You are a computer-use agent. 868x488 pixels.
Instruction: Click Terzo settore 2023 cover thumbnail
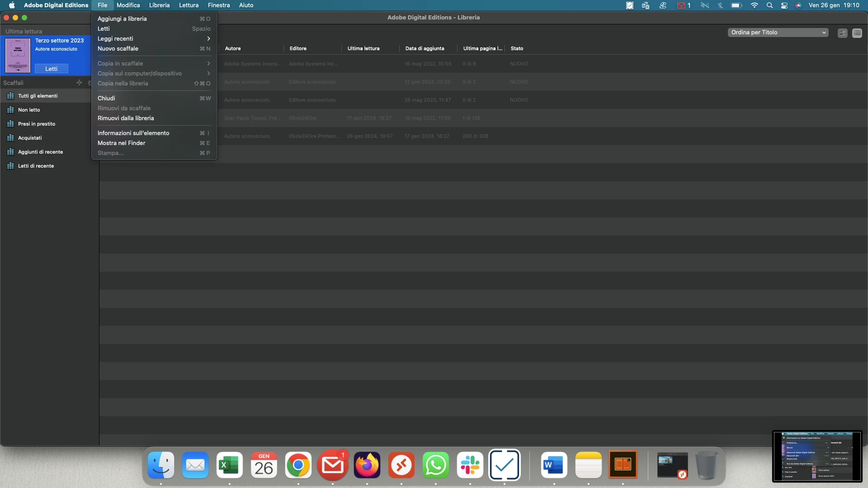pyautogui.click(x=18, y=55)
